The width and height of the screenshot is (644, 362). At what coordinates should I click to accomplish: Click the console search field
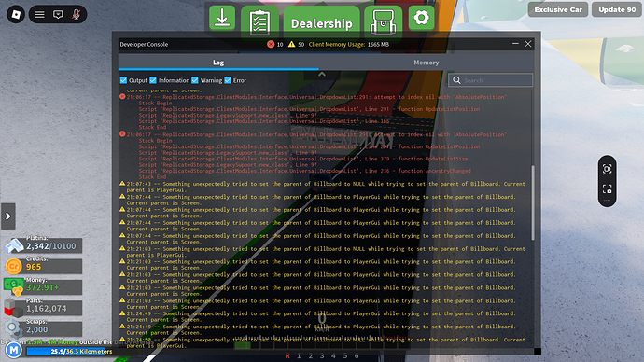(490, 80)
